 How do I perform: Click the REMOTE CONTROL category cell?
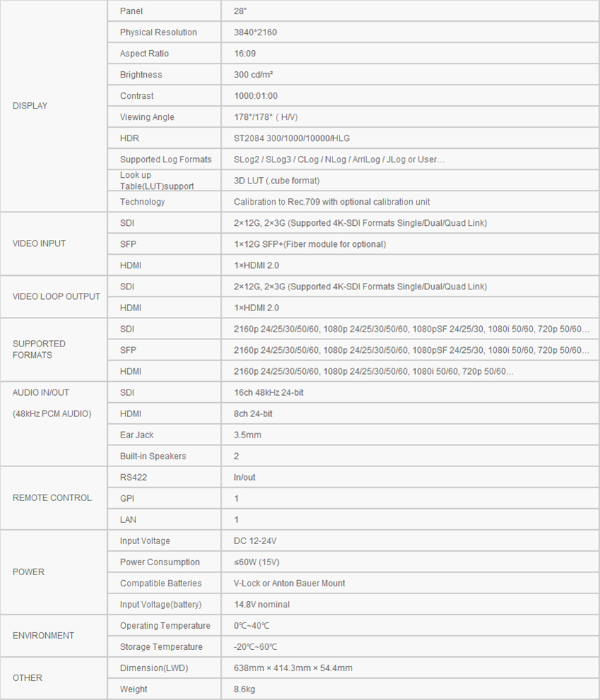54,497
